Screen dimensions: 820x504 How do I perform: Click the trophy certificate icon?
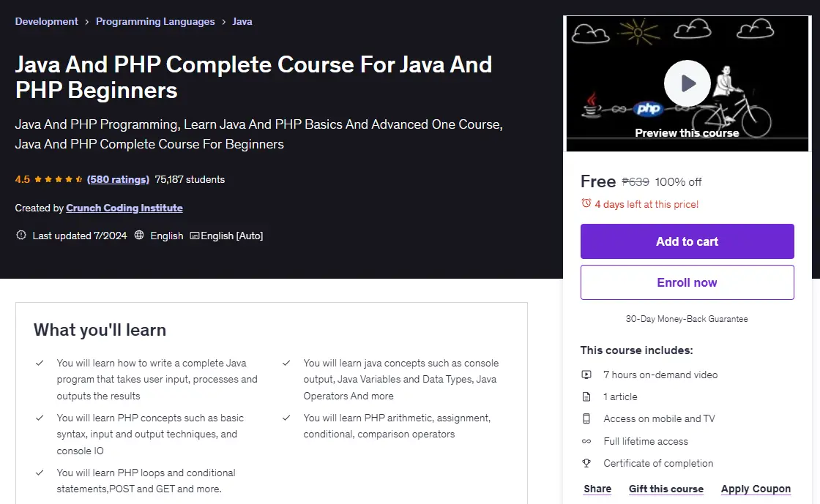tap(586, 463)
